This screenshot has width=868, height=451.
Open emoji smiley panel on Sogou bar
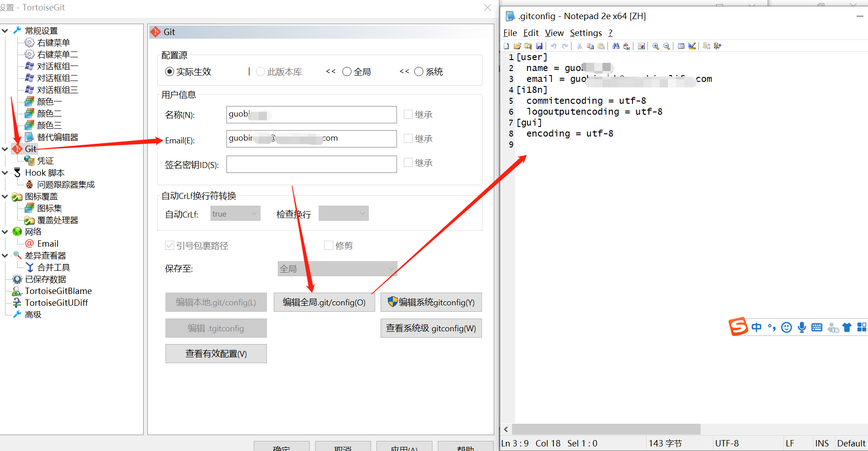(x=787, y=327)
